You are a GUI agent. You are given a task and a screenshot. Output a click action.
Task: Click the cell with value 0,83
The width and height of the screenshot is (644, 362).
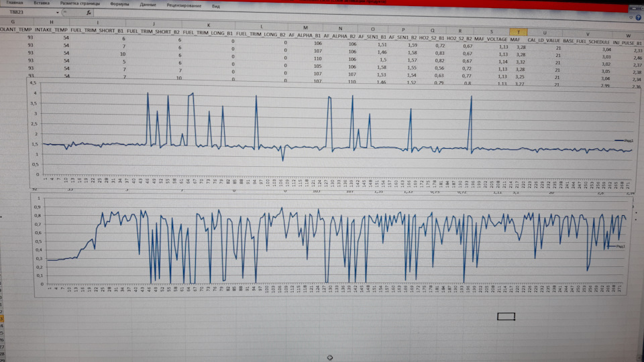coord(439,54)
